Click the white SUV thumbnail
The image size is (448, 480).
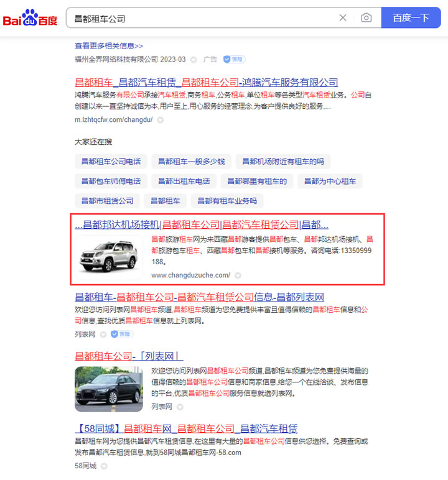tap(109, 257)
